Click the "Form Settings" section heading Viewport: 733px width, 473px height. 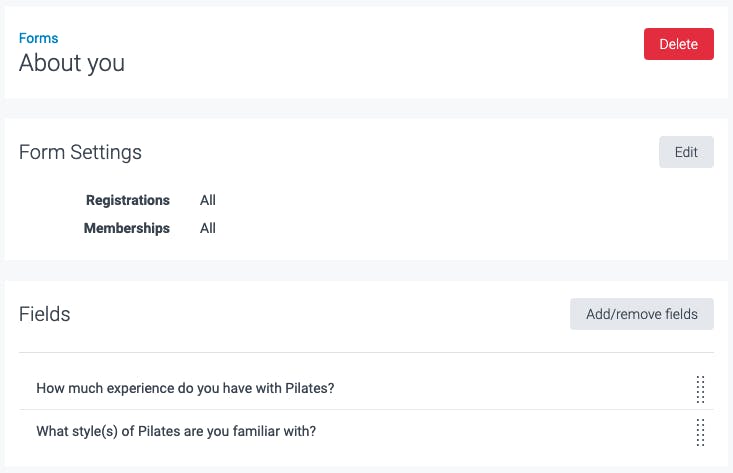80,152
